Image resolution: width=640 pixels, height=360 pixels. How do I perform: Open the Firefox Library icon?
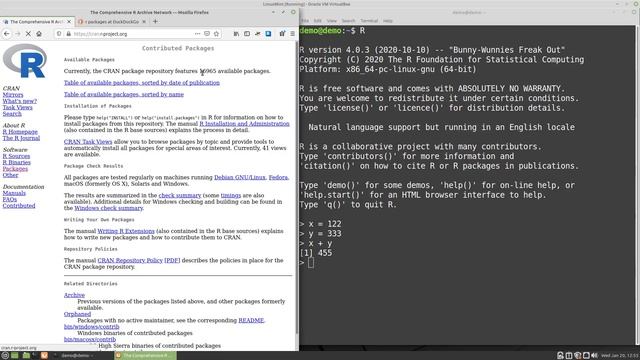[236, 34]
